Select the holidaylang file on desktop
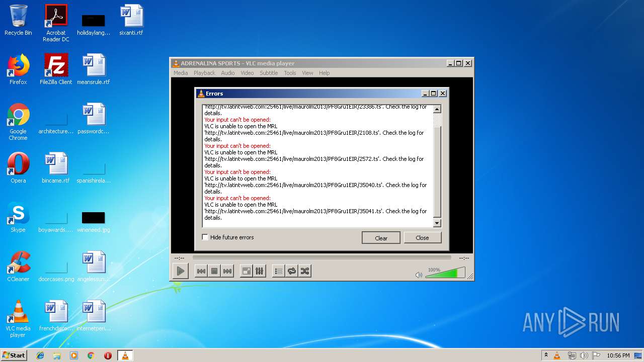This screenshot has width=644, height=362. (x=94, y=24)
